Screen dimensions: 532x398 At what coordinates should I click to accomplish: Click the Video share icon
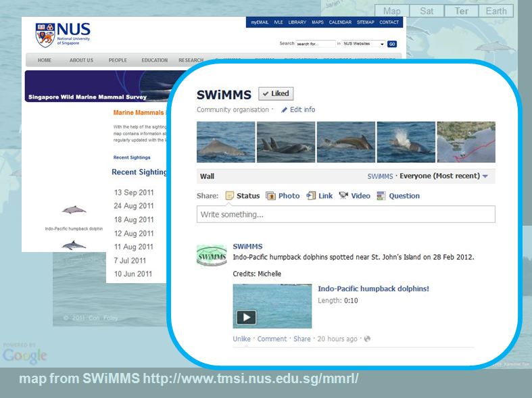(x=343, y=195)
